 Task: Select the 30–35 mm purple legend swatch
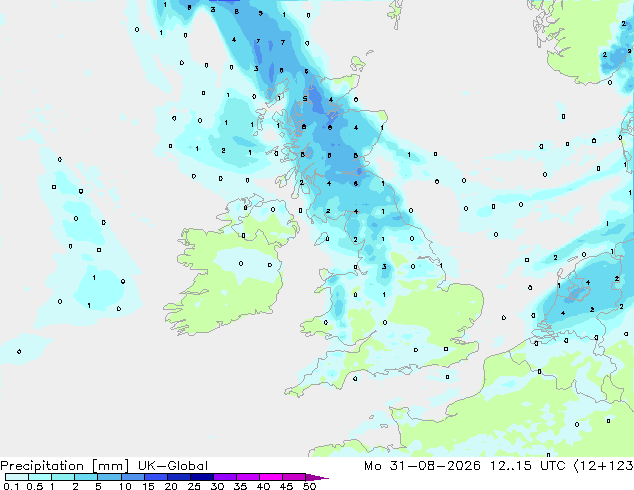pyautogui.click(x=224, y=477)
